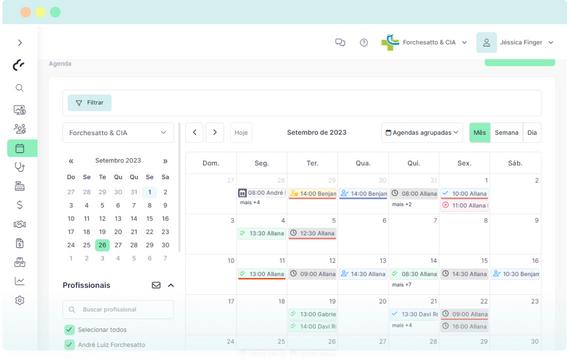Open the stethoscope icon in sidebar
Image resolution: width=569 pixels, height=362 pixels.
tap(20, 167)
